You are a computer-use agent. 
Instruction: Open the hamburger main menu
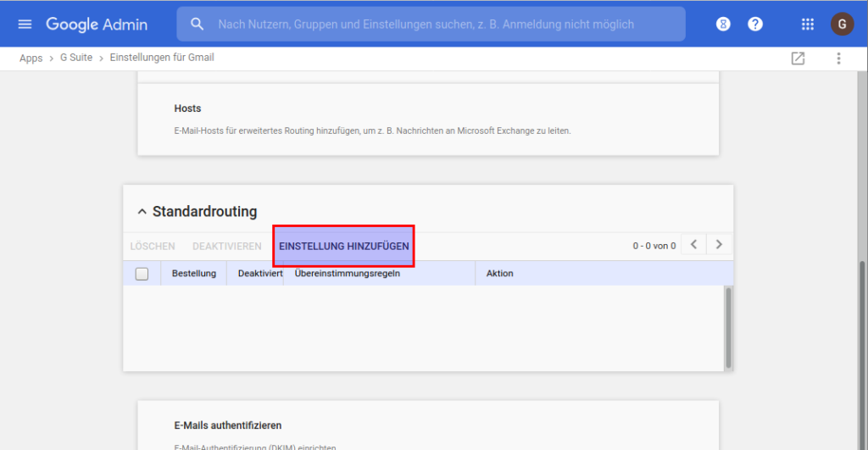25,25
